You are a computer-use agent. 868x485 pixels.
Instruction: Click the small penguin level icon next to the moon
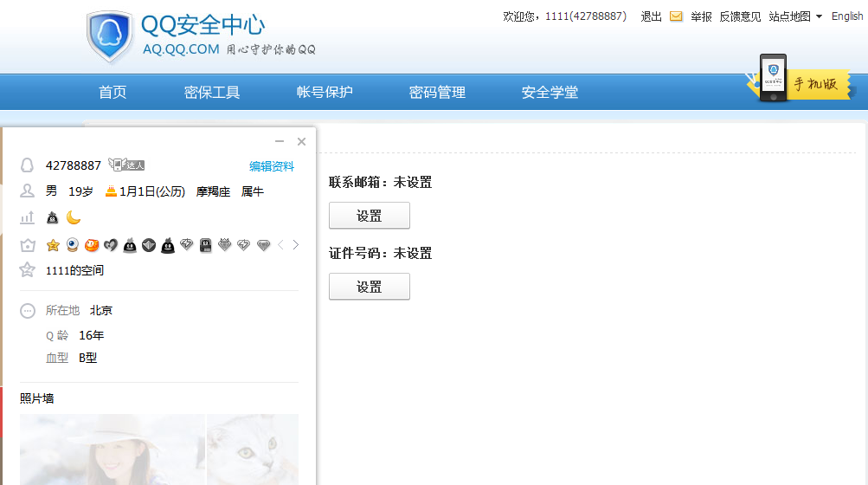click(x=53, y=218)
